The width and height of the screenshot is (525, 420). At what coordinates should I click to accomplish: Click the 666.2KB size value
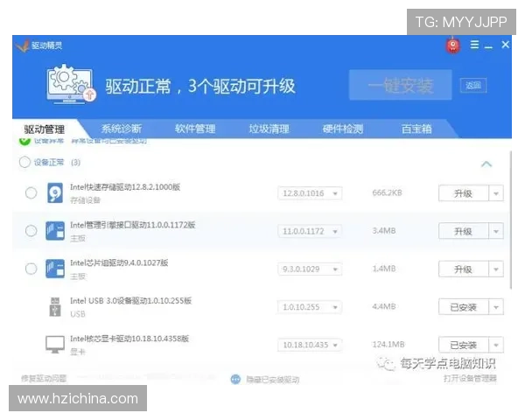(387, 192)
